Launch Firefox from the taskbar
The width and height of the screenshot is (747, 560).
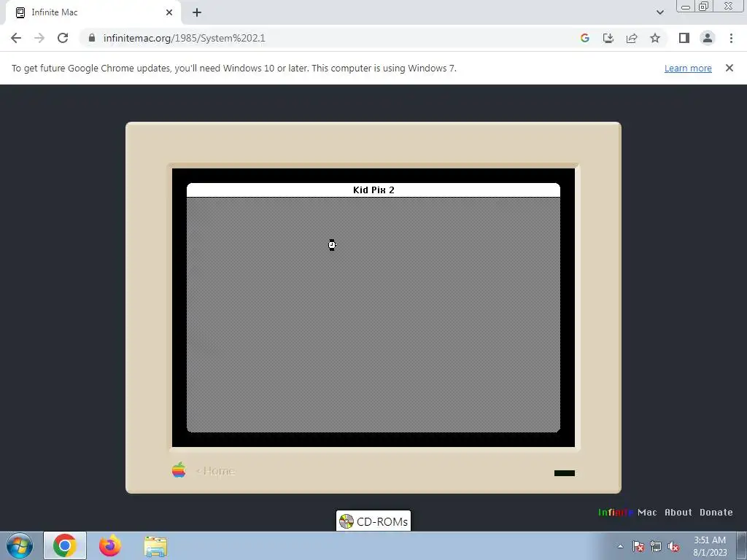pyautogui.click(x=110, y=545)
